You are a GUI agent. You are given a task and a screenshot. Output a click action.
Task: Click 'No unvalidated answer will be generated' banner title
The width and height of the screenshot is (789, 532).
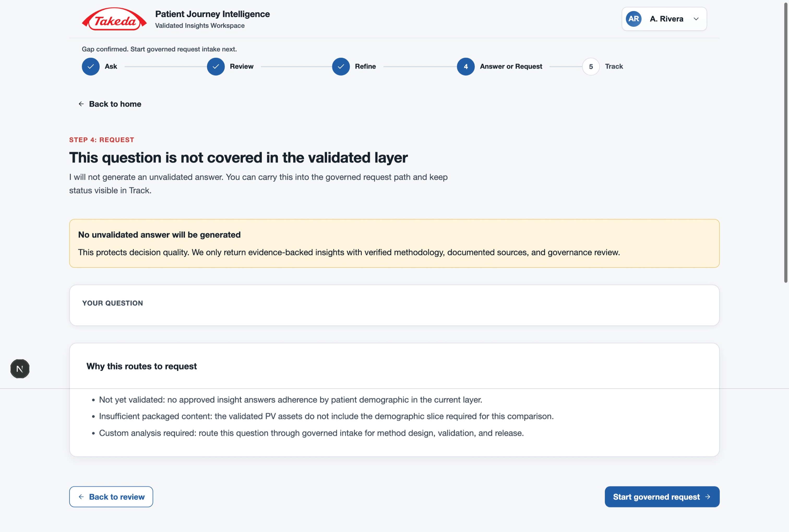pos(159,235)
